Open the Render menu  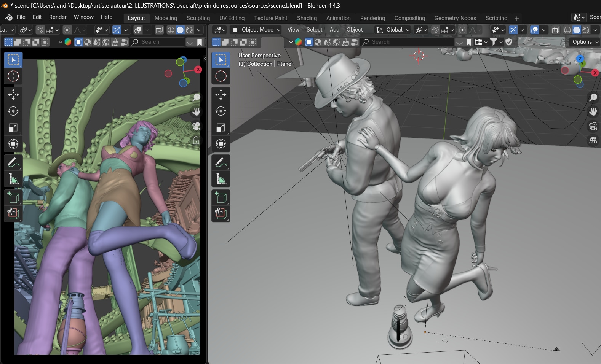coord(58,17)
